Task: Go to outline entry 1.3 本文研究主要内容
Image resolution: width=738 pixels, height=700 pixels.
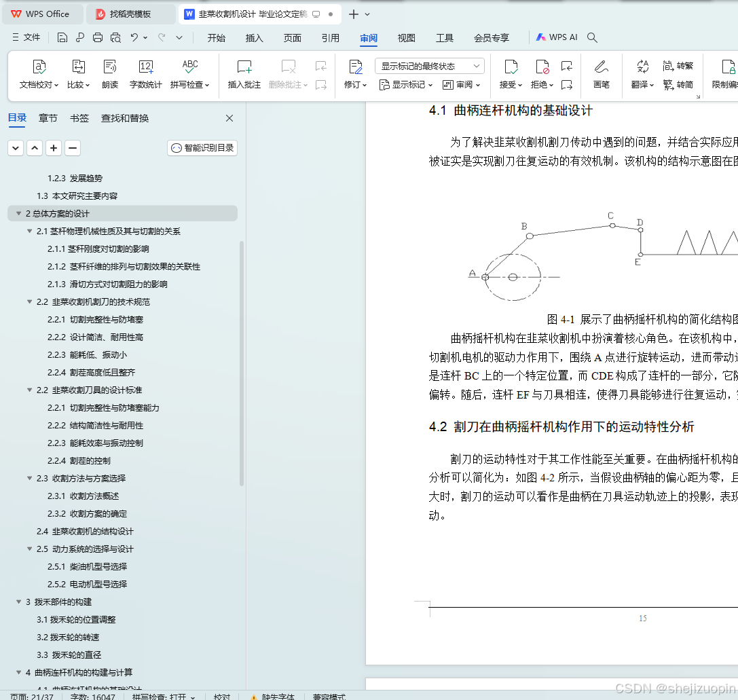Action: pyautogui.click(x=77, y=196)
